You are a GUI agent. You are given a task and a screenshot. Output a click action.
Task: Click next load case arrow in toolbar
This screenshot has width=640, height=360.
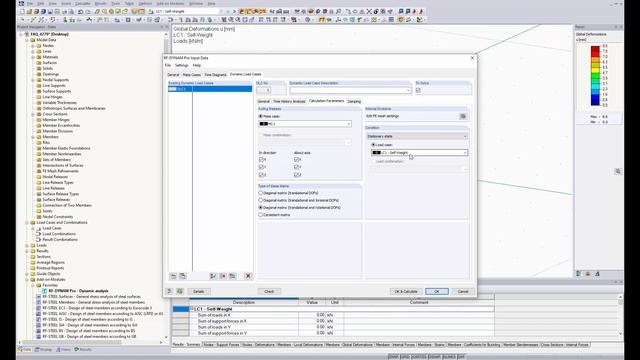coord(234,11)
